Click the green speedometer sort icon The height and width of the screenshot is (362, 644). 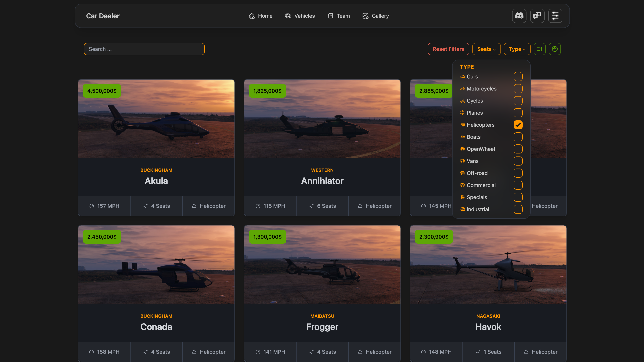coord(555,49)
